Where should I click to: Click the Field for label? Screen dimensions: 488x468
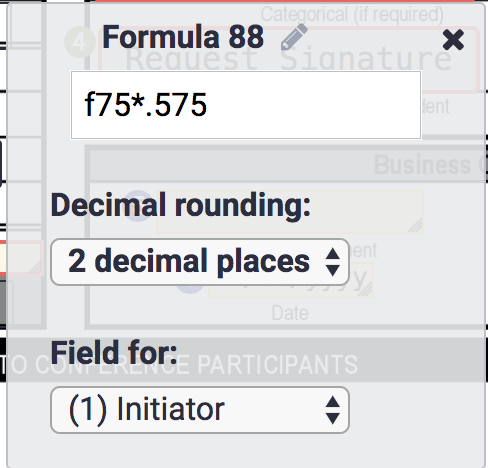114,353
